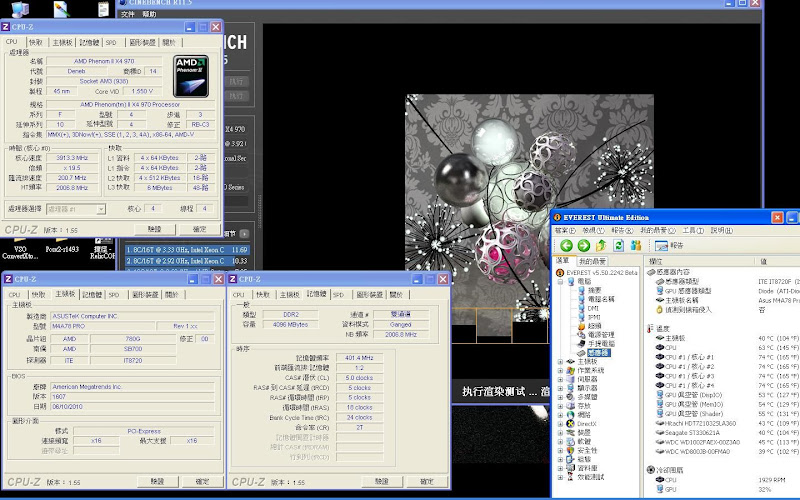Open EVEREST 檢視(V) menu
The height and width of the screenshot is (500, 800).
(593, 231)
